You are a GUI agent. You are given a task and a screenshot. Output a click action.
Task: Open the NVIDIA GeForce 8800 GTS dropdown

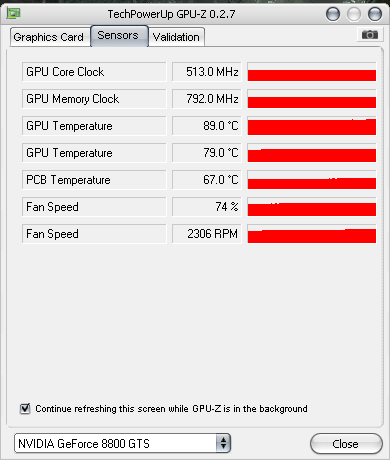coord(122,443)
